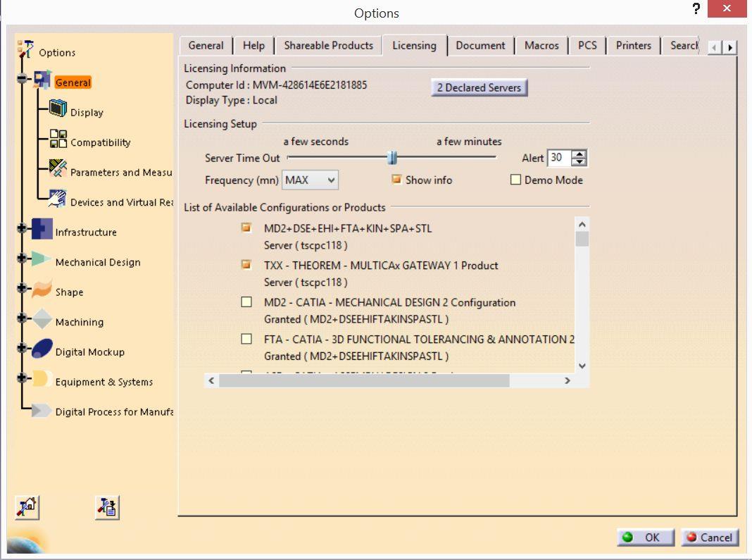
Task: Decrease the Alert value with down arrow
Action: click(x=579, y=162)
